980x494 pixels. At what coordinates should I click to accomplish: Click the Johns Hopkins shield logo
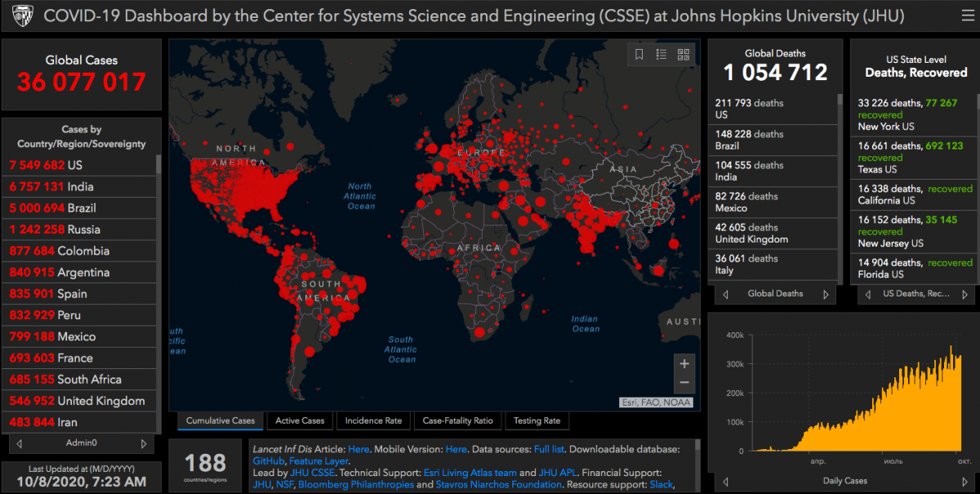pos(22,16)
